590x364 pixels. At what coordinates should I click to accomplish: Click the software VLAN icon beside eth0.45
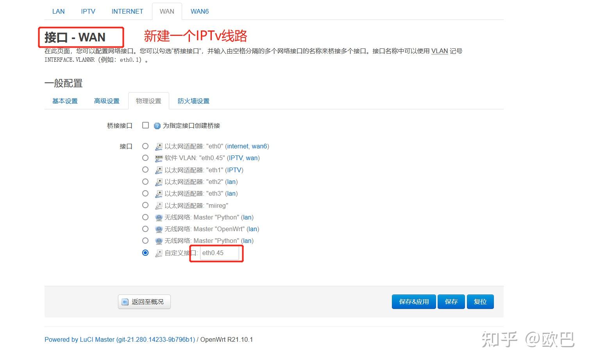(x=159, y=158)
